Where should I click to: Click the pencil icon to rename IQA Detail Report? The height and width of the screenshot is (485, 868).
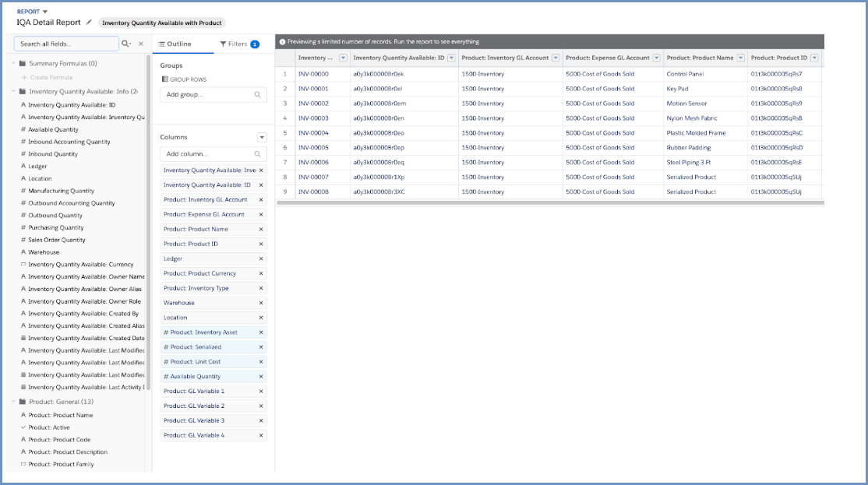point(89,23)
